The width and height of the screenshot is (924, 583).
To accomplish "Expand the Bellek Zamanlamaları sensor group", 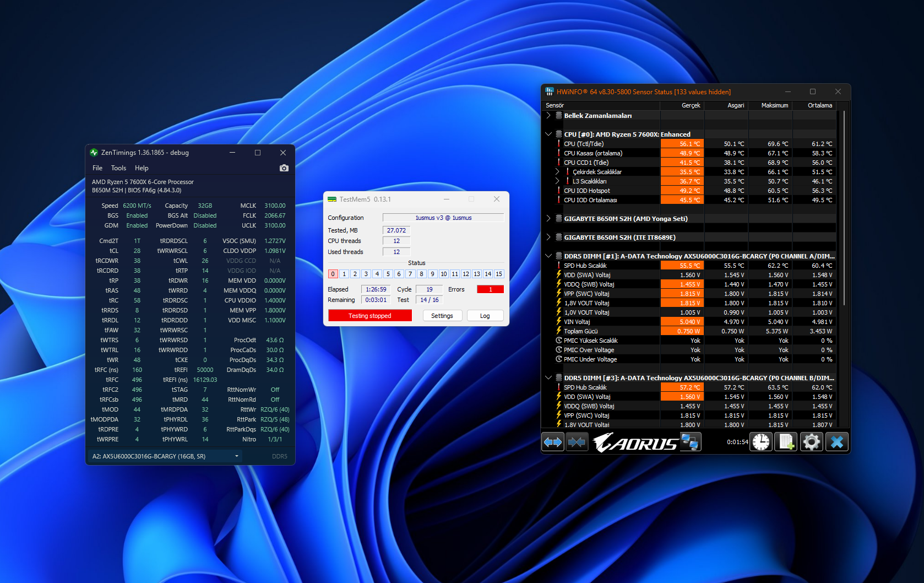I will click(x=548, y=116).
